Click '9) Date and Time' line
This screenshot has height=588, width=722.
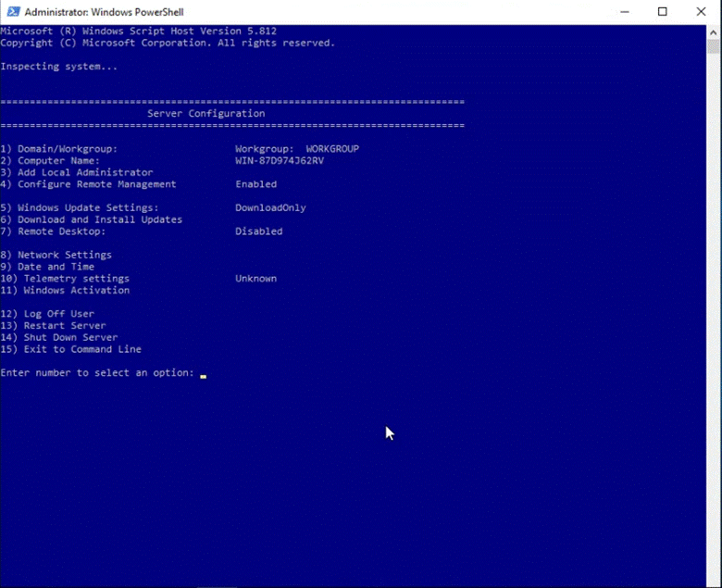pos(47,267)
